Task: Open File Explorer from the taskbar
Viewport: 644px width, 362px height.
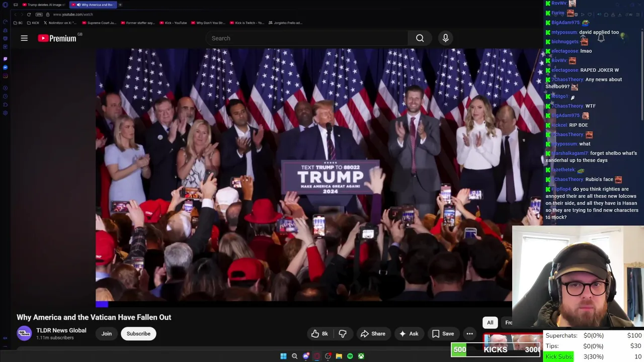Action: (339, 356)
